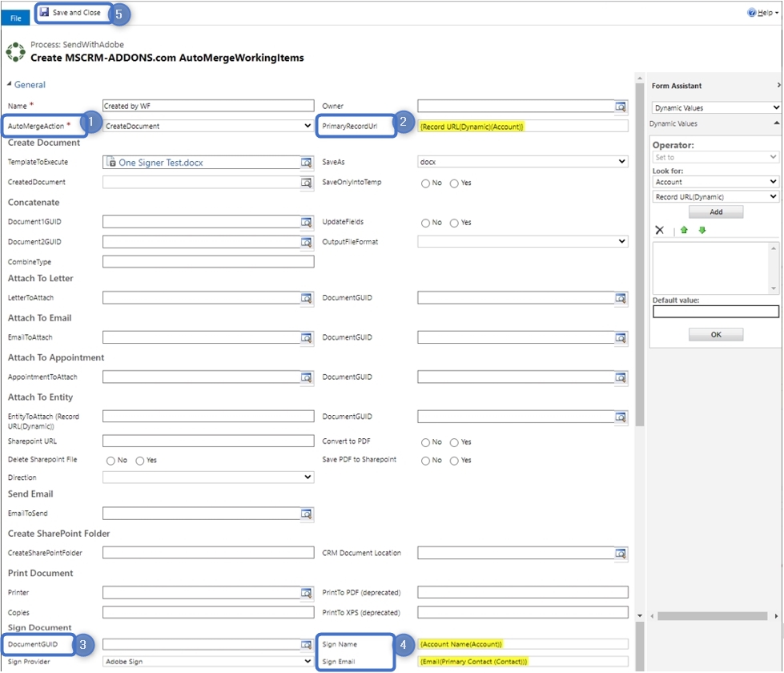This screenshot has height=673, width=784.
Task: Click the PrimaryRecordUrl field
Action: (x=522, y=127)
